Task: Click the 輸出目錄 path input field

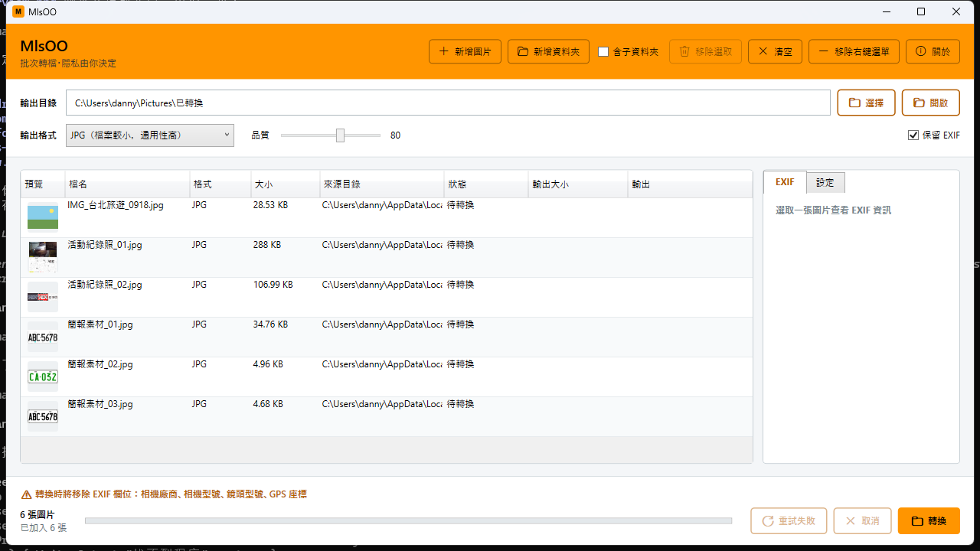Action: click(448, 103)
